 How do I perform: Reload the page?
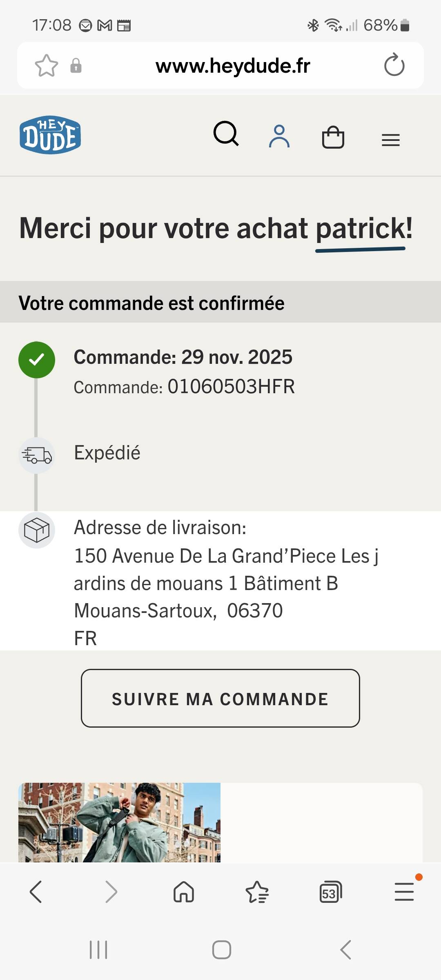pyautogui.click(x=394, y=65)
